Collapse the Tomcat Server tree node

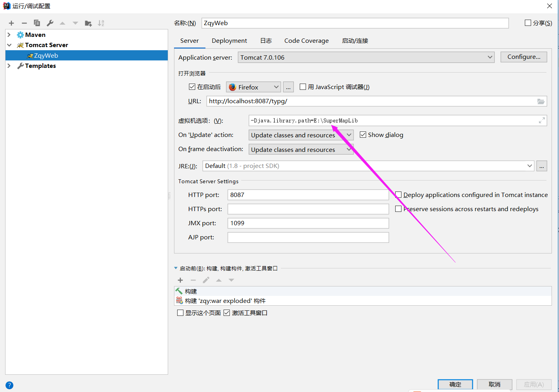9,45
